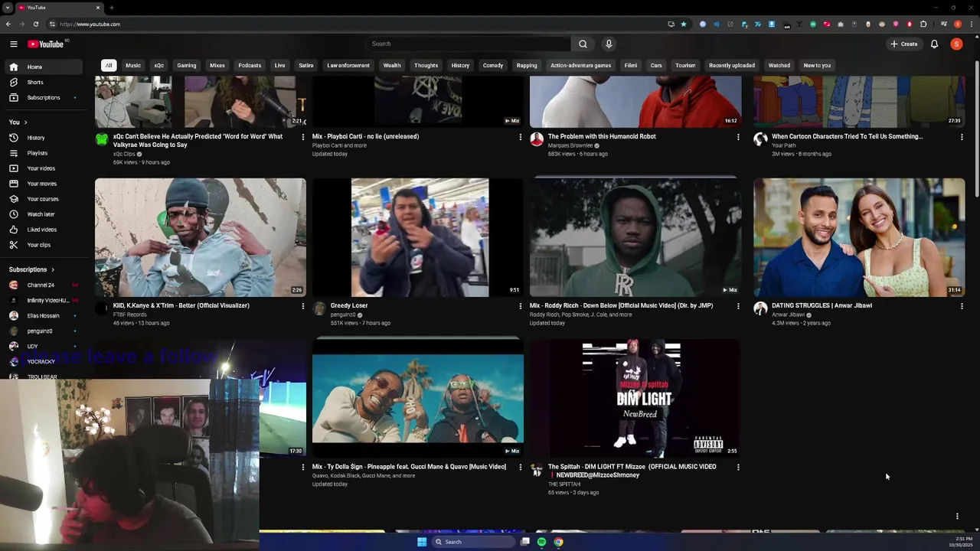Open options menu for Playboi Carti mix

[x=521, y=137]
